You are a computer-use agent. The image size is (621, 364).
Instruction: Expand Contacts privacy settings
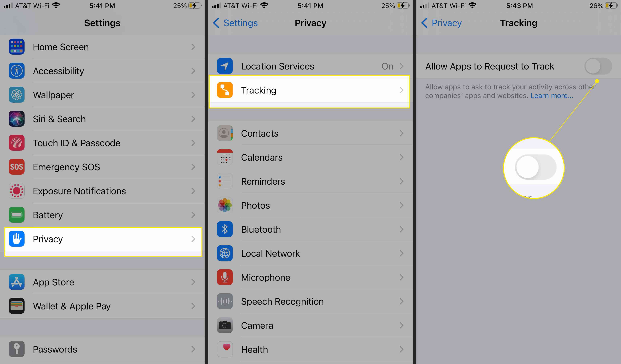tap(310, 133)
